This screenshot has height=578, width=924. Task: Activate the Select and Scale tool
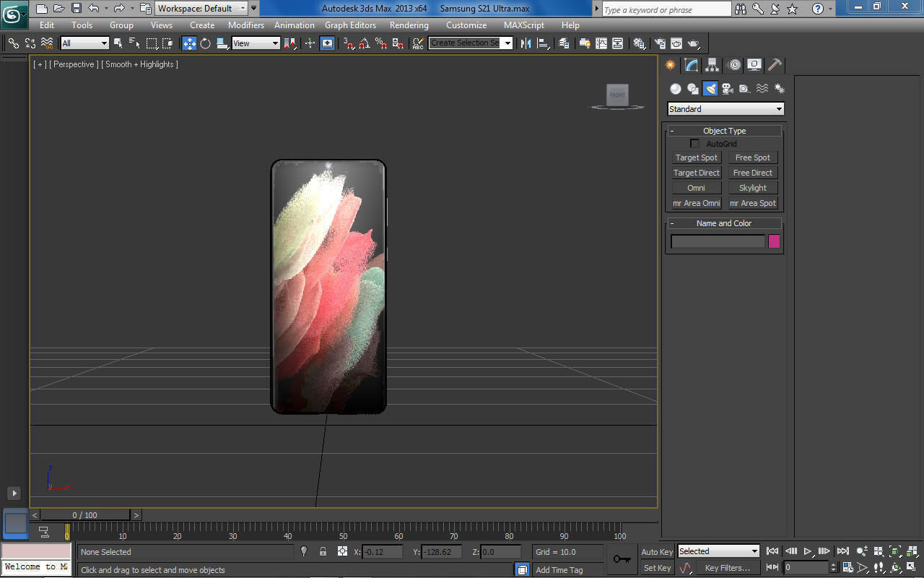coord(222,43)
